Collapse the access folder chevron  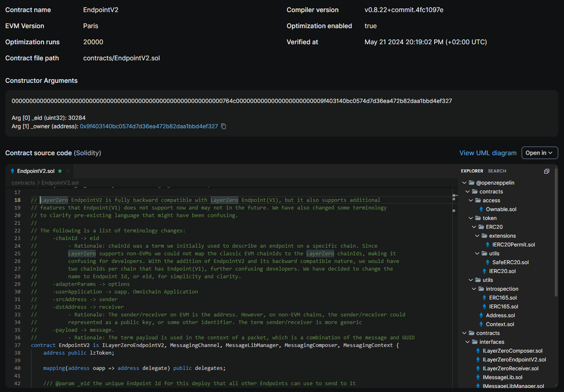471,200
